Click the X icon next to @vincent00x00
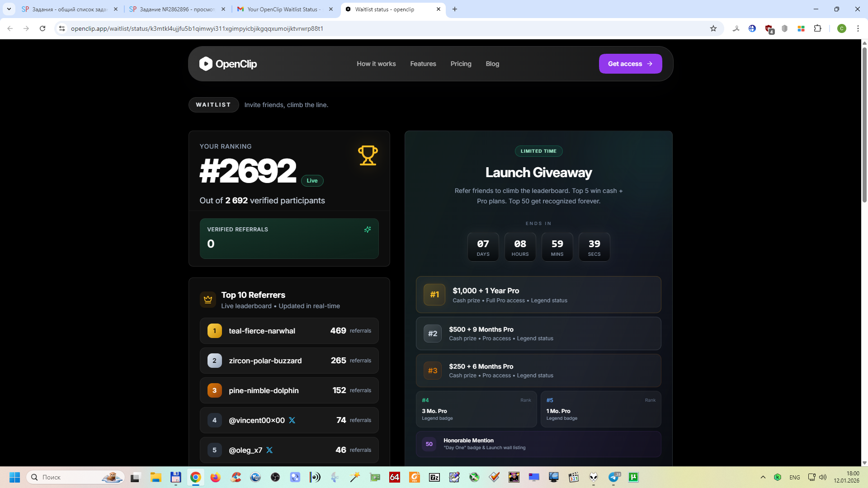The width and height of the screenshot is (868, 488). [x=292, y=420]
